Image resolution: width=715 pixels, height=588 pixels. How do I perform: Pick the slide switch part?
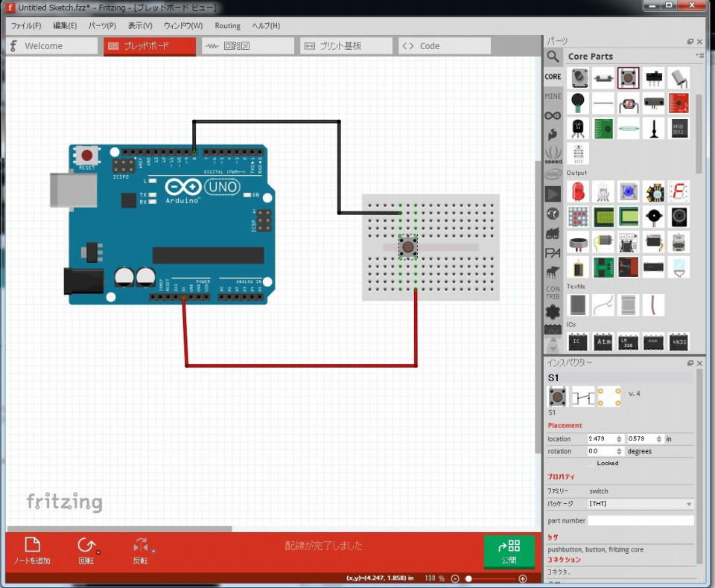click(x=653, y=78)
